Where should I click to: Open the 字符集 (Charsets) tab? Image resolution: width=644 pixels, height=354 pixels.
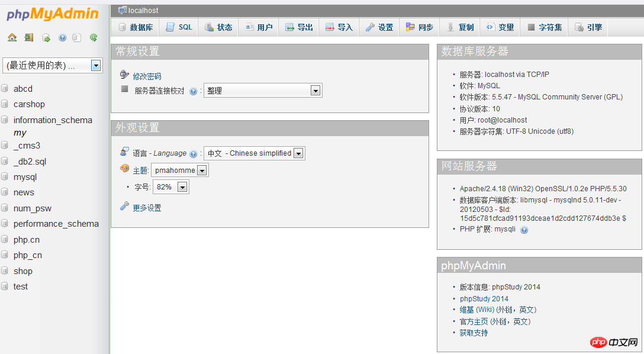544,27
